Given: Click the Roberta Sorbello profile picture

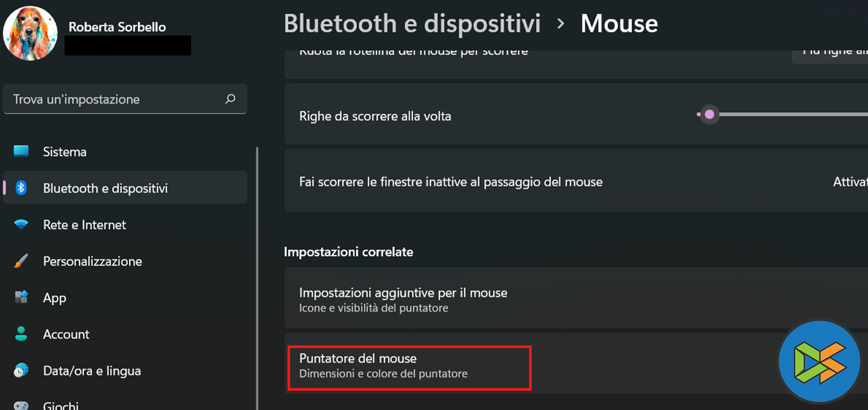Looking at the screenshot, I should (x=30, y=33).
